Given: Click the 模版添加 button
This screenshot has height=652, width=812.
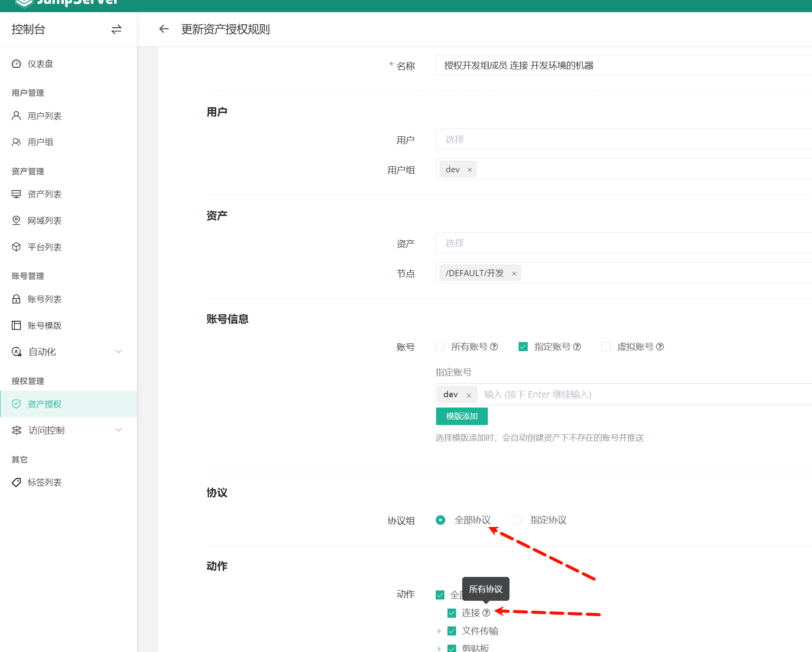Looking at the screenshot, I should [x=461, y=416].
